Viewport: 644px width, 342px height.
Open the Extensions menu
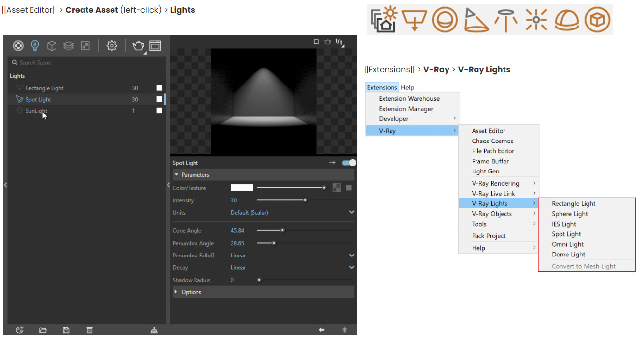(382, 87)
